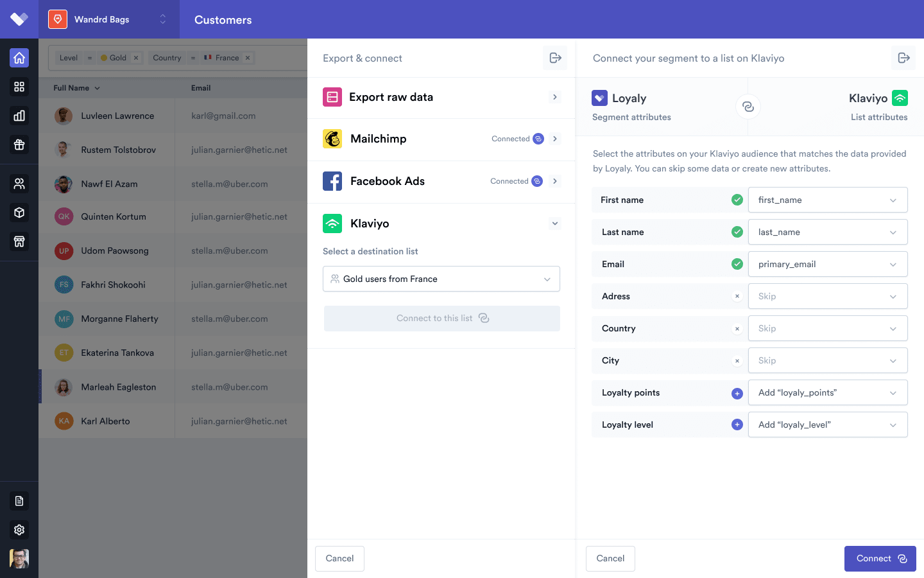
Task: Expand the Facebook Ads row chevron
Action: pos(555,181)
